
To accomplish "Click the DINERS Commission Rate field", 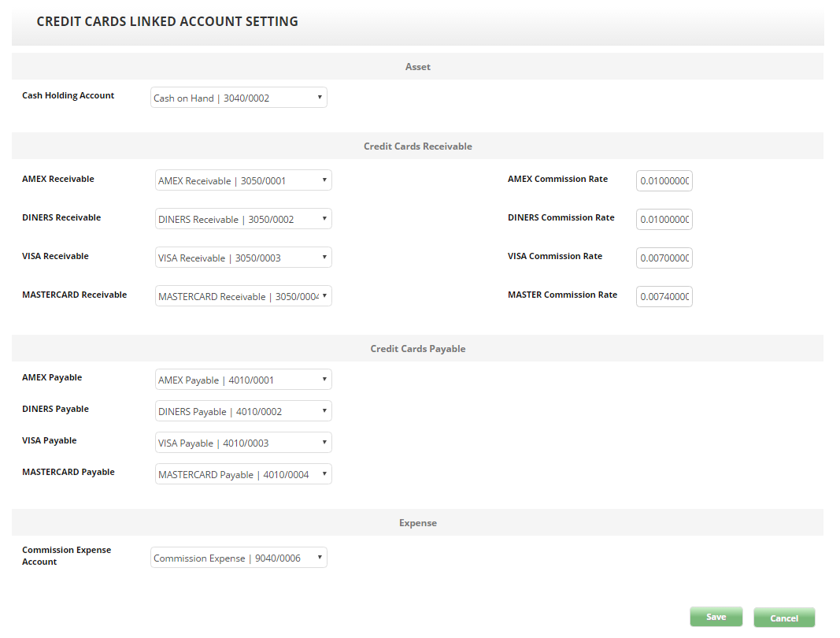I will tap(664, 219).
